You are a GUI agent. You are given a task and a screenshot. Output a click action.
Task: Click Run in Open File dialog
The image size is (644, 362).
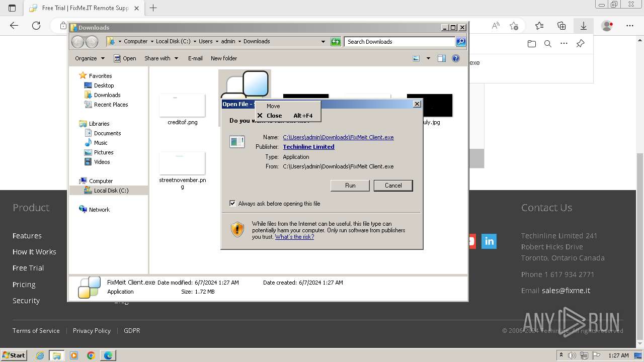coord(350,186)
